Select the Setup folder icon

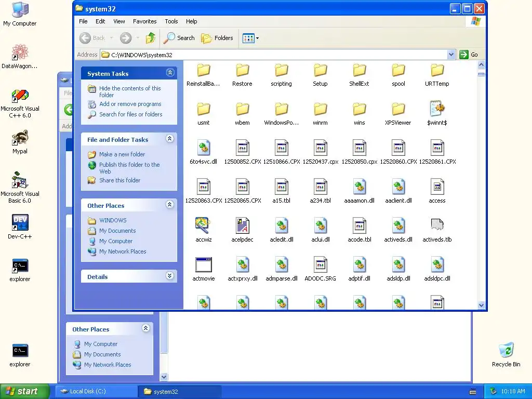click(x=320, y=70)
